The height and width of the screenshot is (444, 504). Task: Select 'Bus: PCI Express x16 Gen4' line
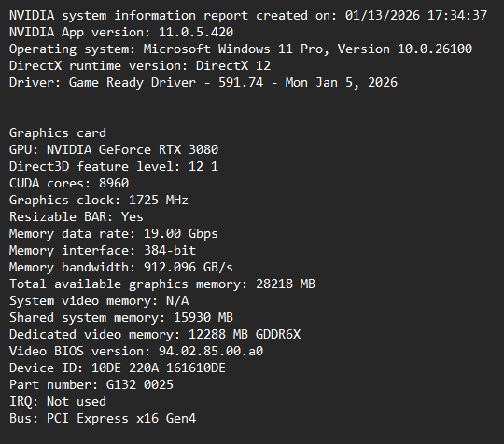point(103,419)
